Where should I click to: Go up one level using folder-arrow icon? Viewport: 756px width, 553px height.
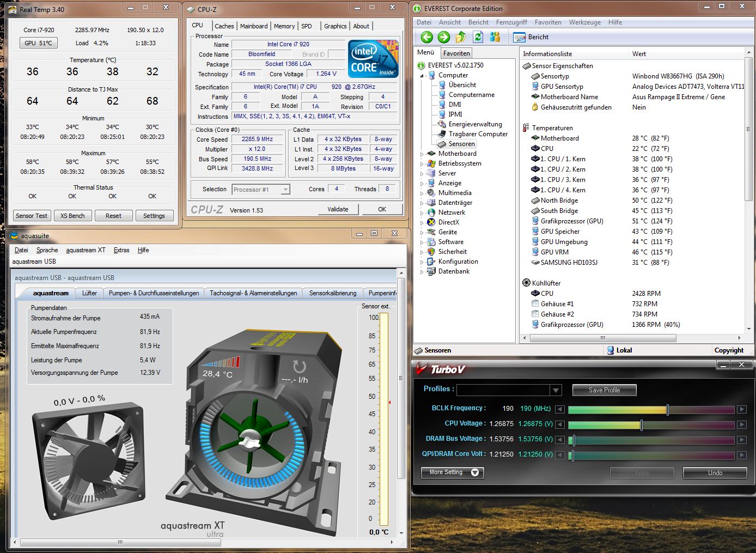461,37
